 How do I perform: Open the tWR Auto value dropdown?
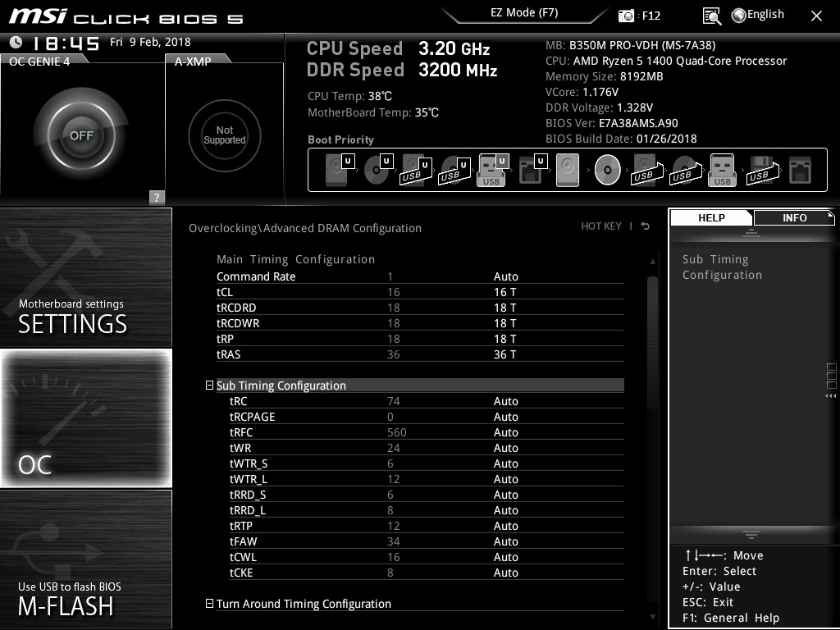click(505, 448)
